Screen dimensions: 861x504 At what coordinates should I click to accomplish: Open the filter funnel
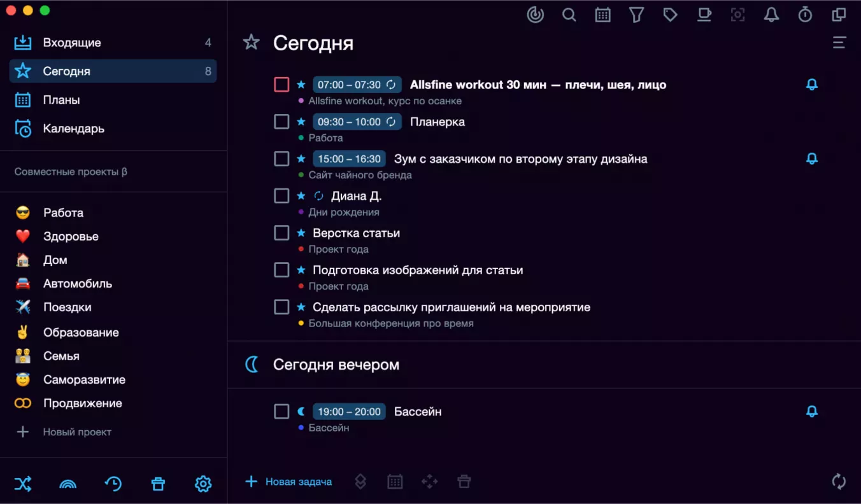tap(637, 15)
